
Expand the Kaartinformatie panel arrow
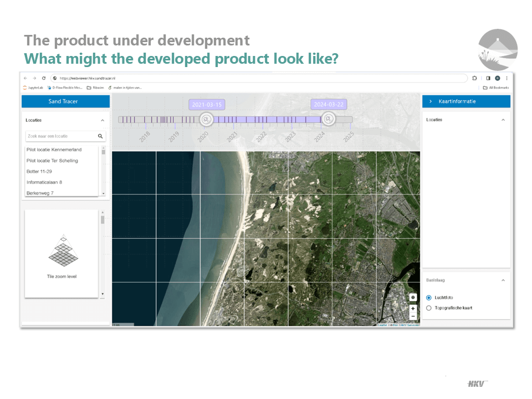click(432, 101)
